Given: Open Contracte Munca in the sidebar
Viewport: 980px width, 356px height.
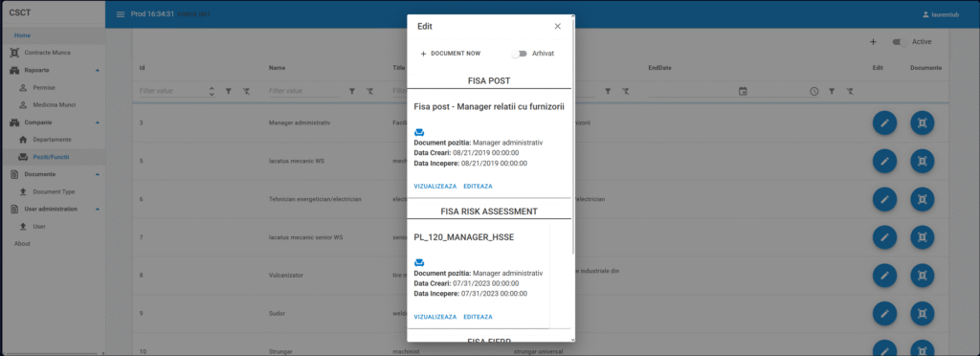Looking at the screenshot, I should click(x=48, y=53).
